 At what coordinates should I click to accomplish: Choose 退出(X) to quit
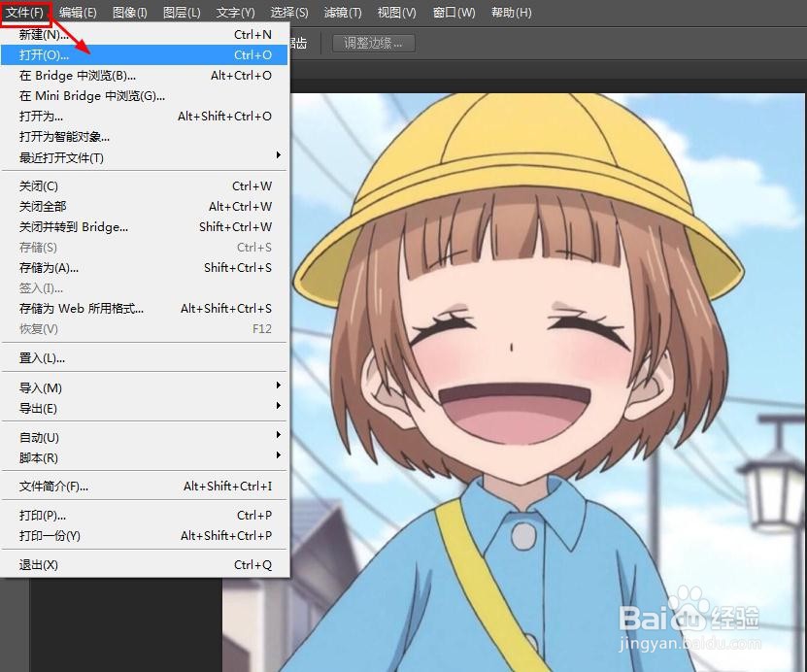point(144,565)
